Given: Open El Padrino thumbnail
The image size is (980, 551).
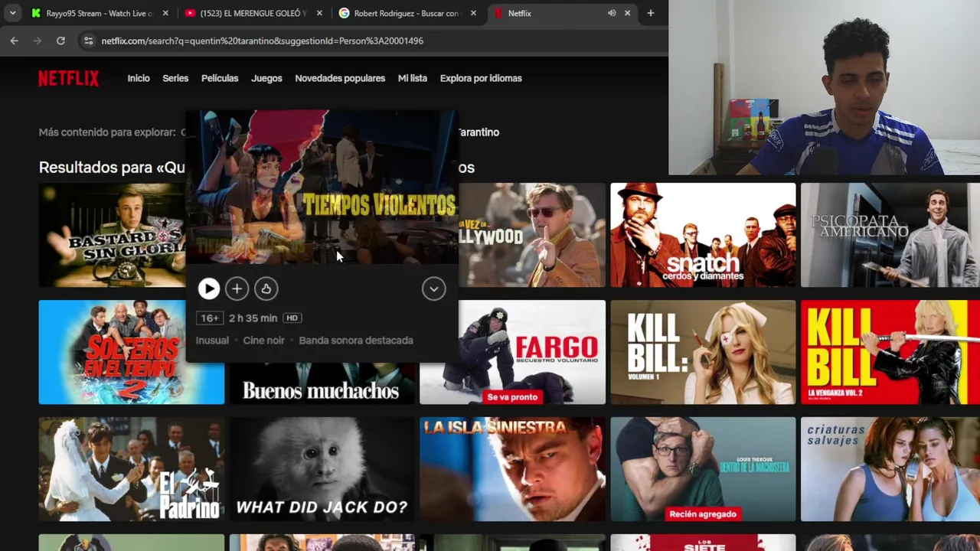Looking at the screenshot, I should pos(132,469).
